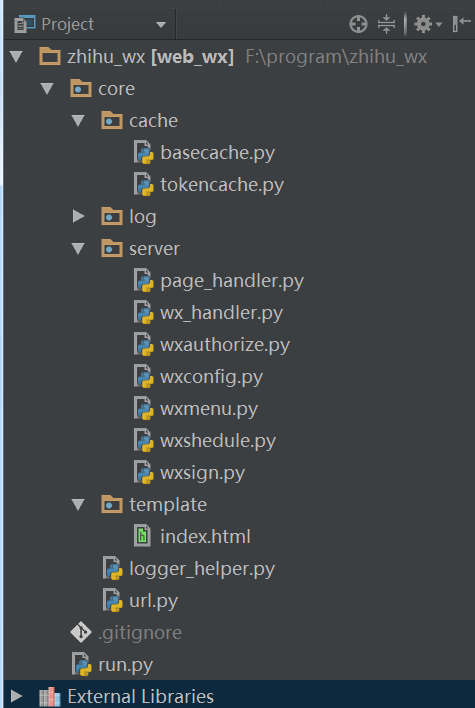Select page_handler.py file name
This screenshot has width=475, height=708.
pyautogui.click(x=232, y=281)
